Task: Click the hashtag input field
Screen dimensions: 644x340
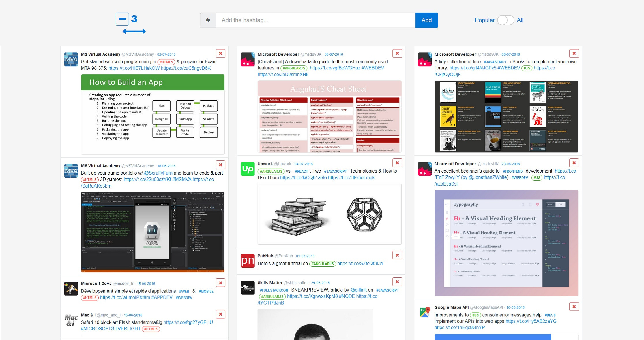Action: [x=316, y=20]
